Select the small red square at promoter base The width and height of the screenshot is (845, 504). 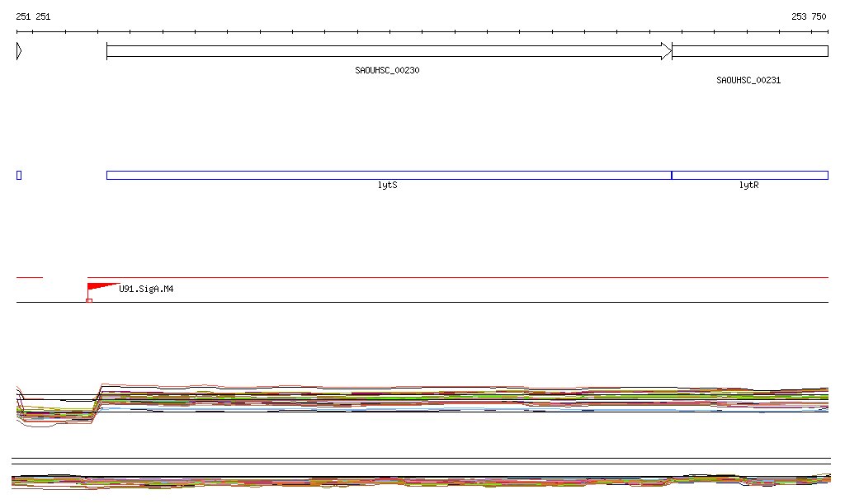pyautogui.click(x=89, y=300)
